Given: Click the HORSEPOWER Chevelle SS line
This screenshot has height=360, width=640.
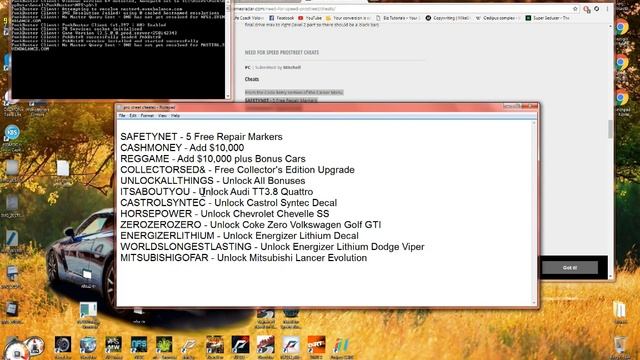Looking at the screenshot, I should [x=224, y=214].
